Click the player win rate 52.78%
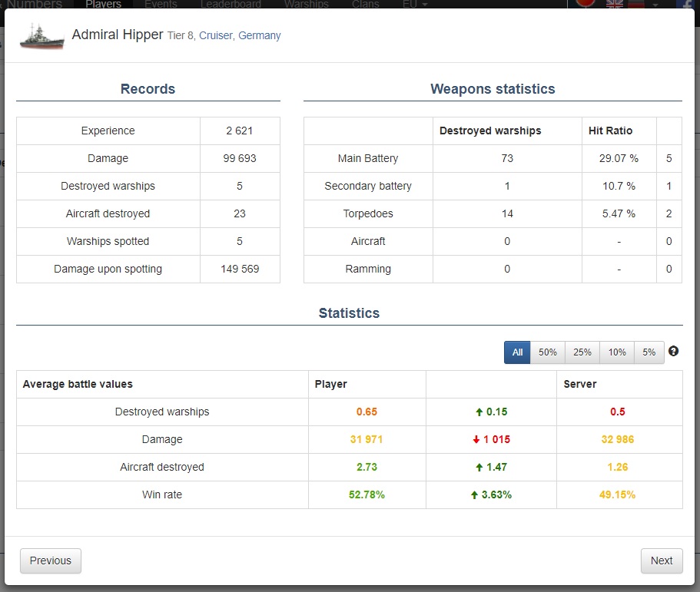This screenshot has height=592, width=700. (x=367, y=494)
